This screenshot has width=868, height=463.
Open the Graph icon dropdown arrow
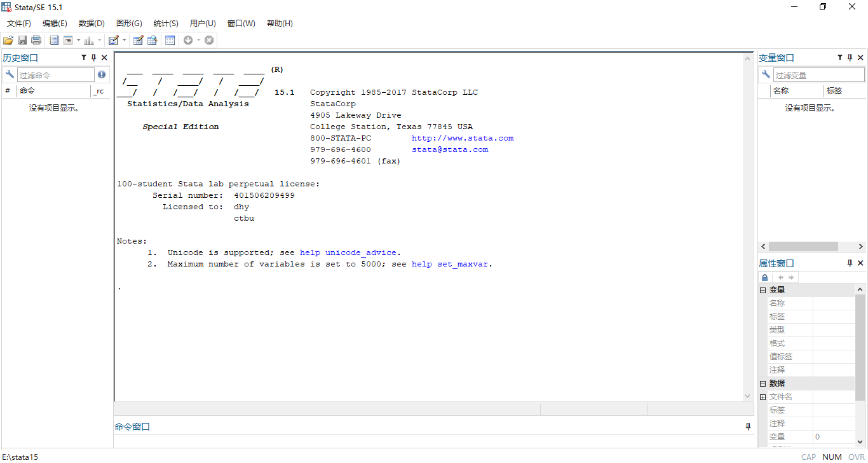pos(100,40)
